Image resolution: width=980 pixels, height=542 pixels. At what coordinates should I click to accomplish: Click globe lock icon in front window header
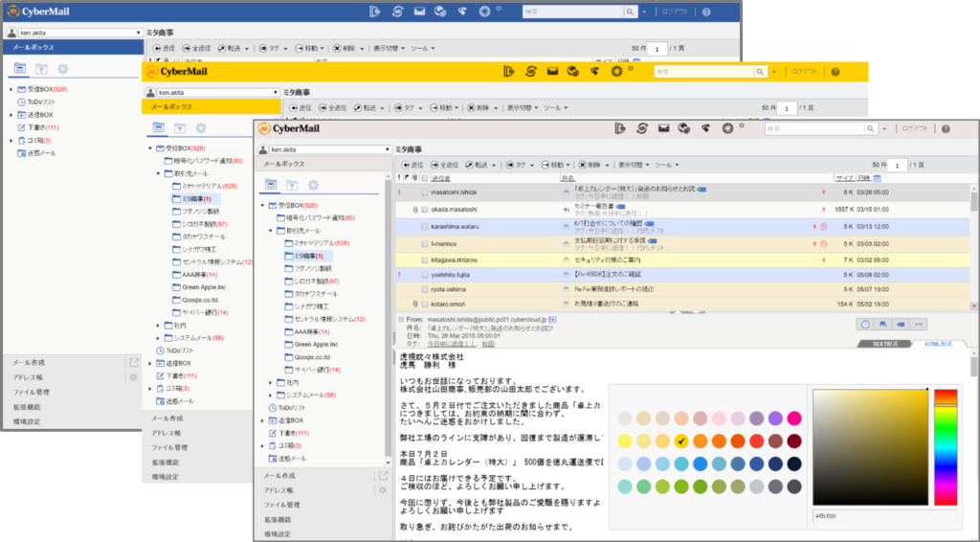pyautogui.click(x=684, y=128)
